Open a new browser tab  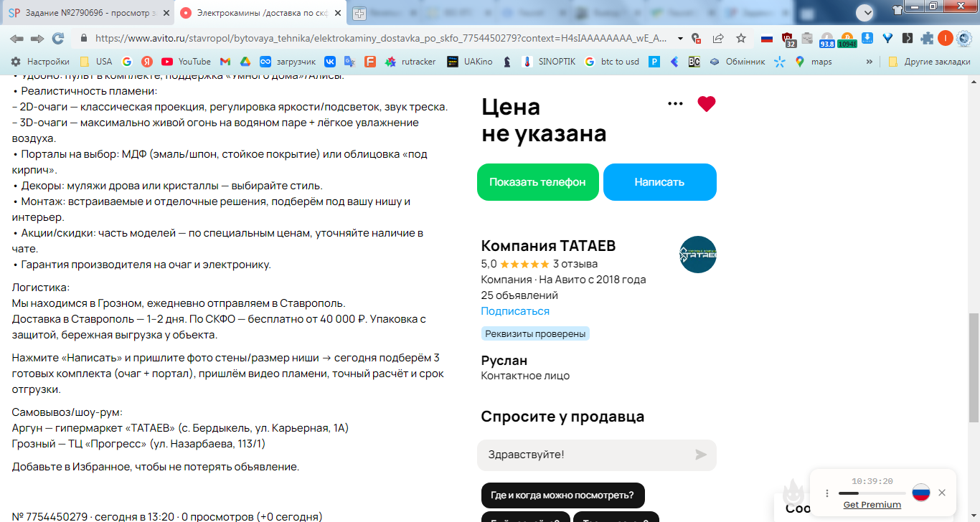coord(359,13)
